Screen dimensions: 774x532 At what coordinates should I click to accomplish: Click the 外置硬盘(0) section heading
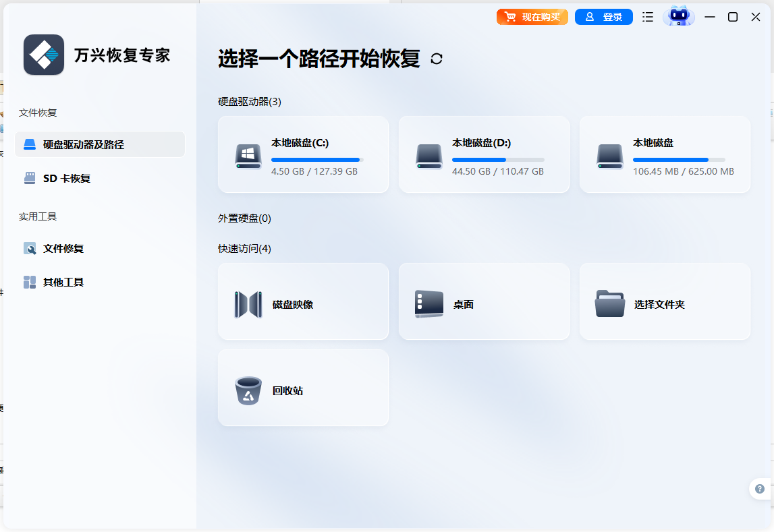click(245, 218)
